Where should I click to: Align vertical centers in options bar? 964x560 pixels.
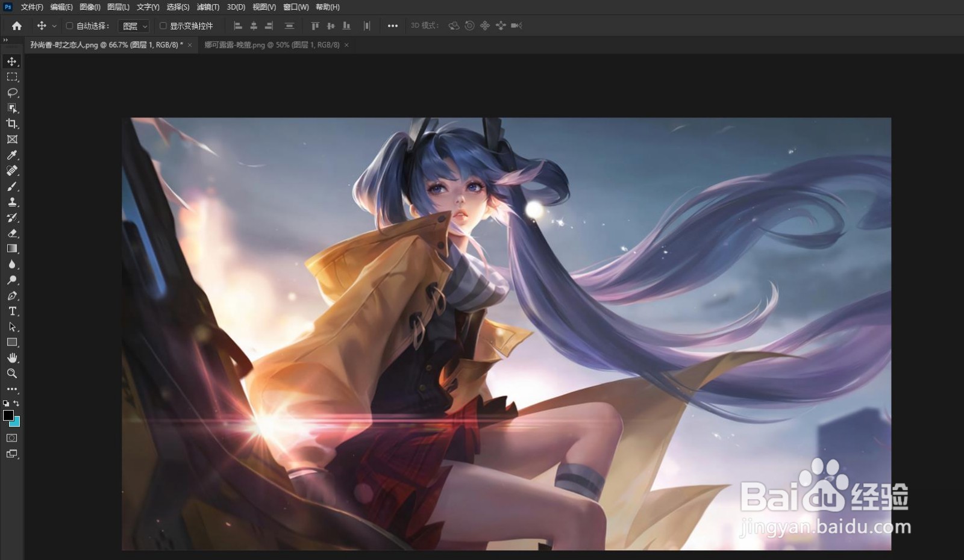(331, 26)
